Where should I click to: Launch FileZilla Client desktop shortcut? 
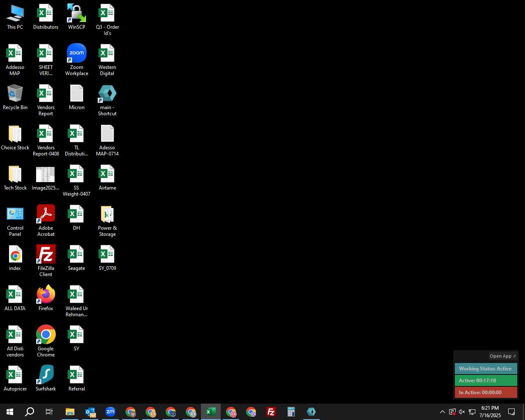46,261
